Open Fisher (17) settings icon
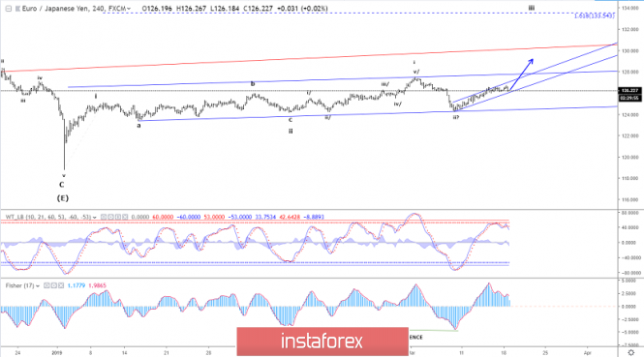Viewport: 644px width, 357px height. [x=54, y=285]
